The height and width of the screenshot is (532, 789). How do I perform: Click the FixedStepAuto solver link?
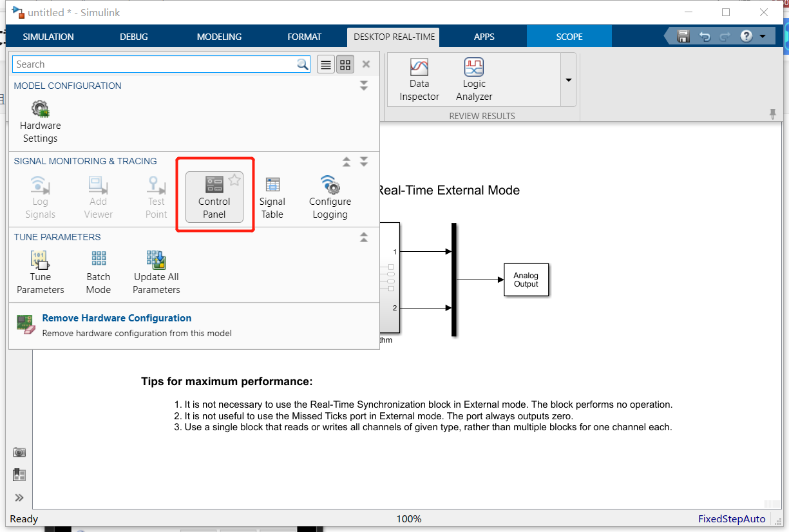pyautogui.click(x=732, y=519)
